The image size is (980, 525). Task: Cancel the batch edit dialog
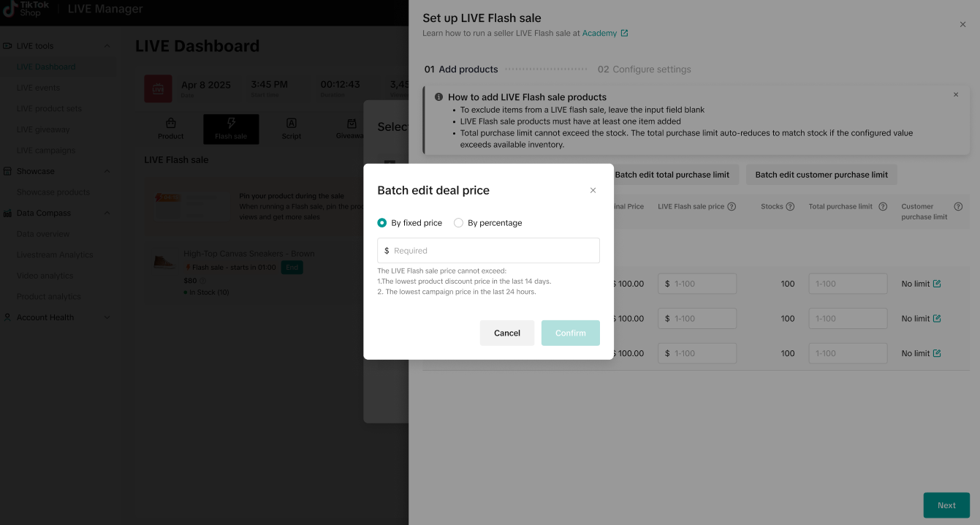pyautogui.click(x=506, y=333)
